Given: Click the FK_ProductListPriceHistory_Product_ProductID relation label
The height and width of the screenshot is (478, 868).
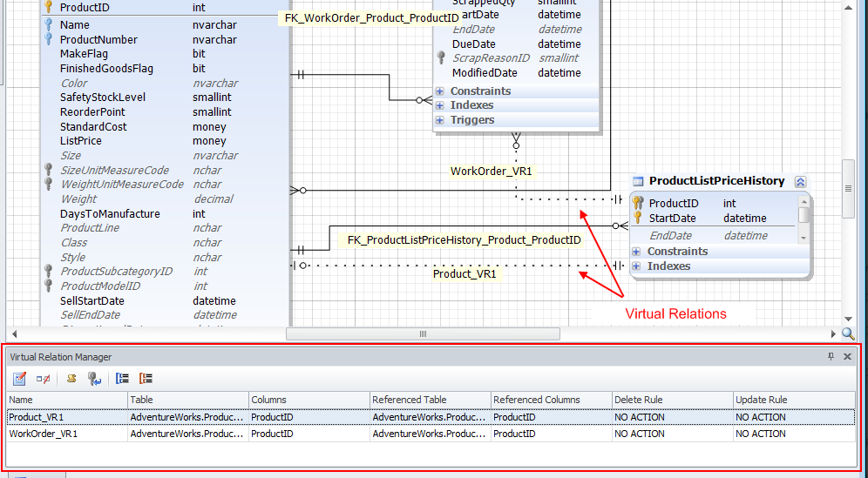Looking at the screenshot, I should tap(464, 240).
